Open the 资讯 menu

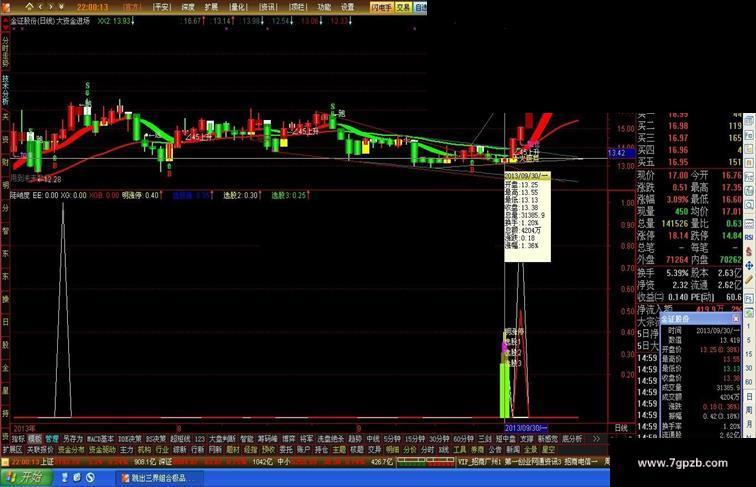[x=268, y=7]
